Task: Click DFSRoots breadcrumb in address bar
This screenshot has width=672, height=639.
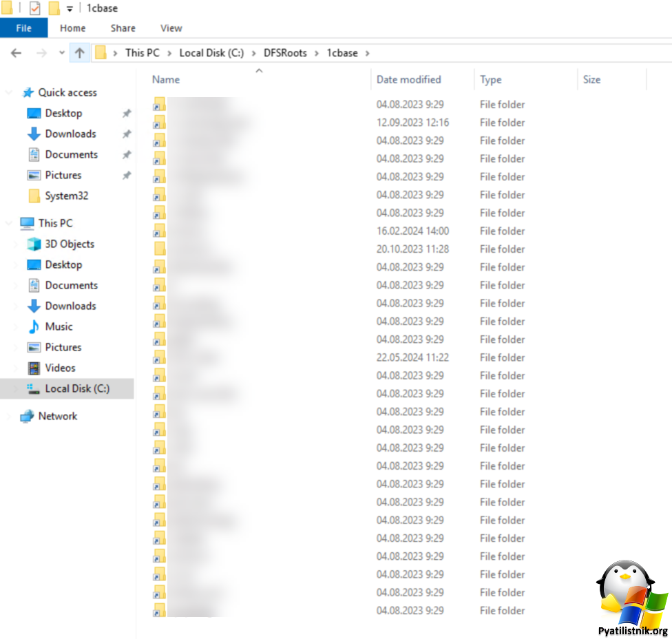Action: (285, 53)
